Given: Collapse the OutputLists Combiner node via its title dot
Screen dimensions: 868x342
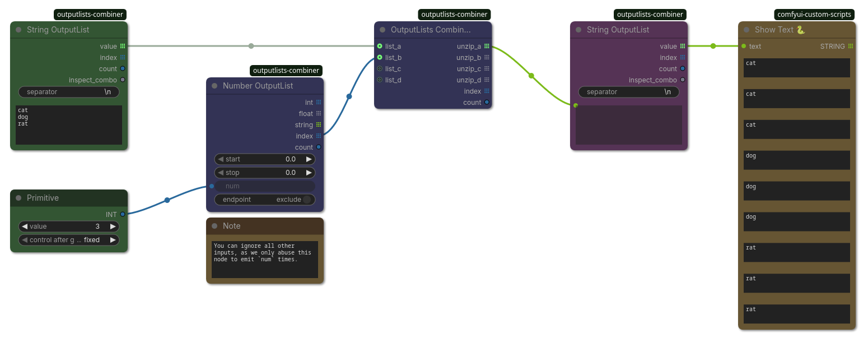Looking at the screenshot, I should pyautogui.click(x=382, y=30).
